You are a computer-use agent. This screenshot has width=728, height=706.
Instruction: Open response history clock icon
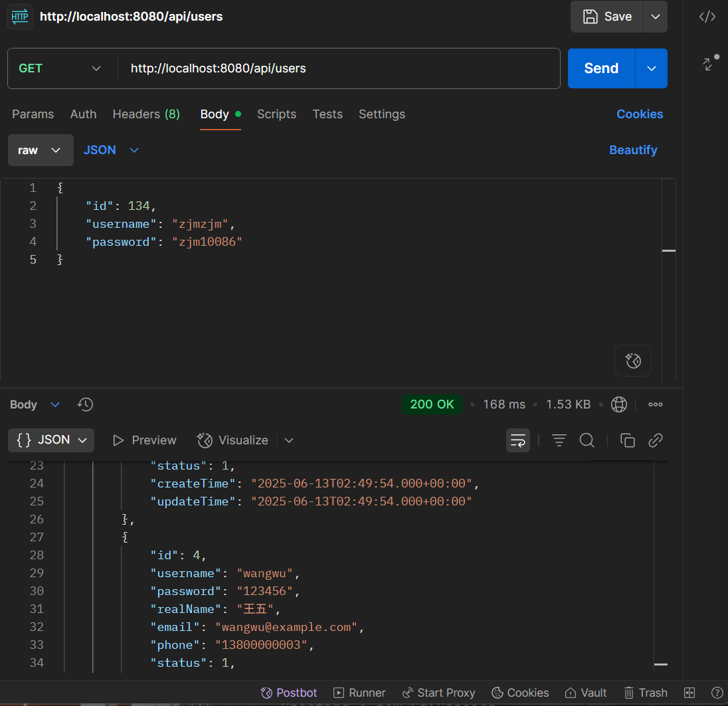click(86, 404)
